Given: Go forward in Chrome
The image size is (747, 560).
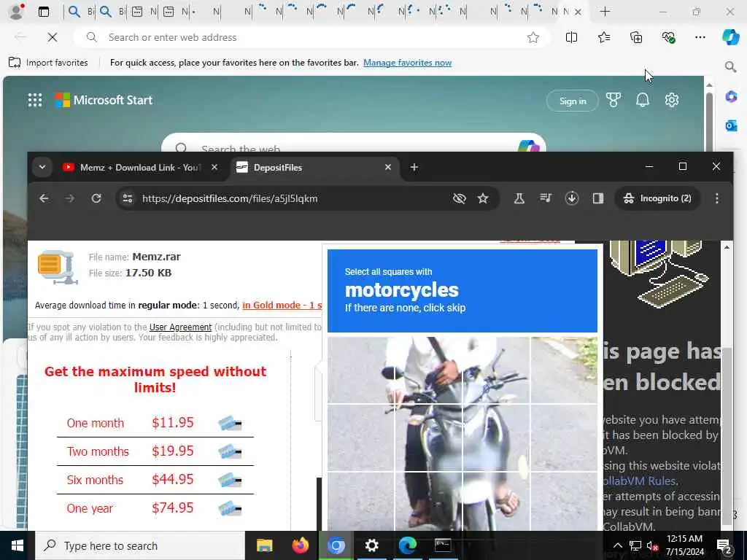Looking at the screenshot, I should click(x=70, y=198).
